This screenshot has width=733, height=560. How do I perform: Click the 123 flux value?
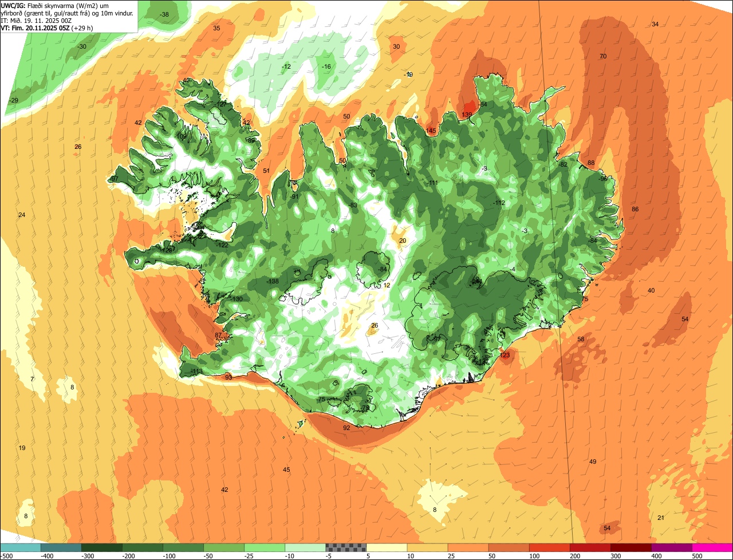[x=505, y=355]
